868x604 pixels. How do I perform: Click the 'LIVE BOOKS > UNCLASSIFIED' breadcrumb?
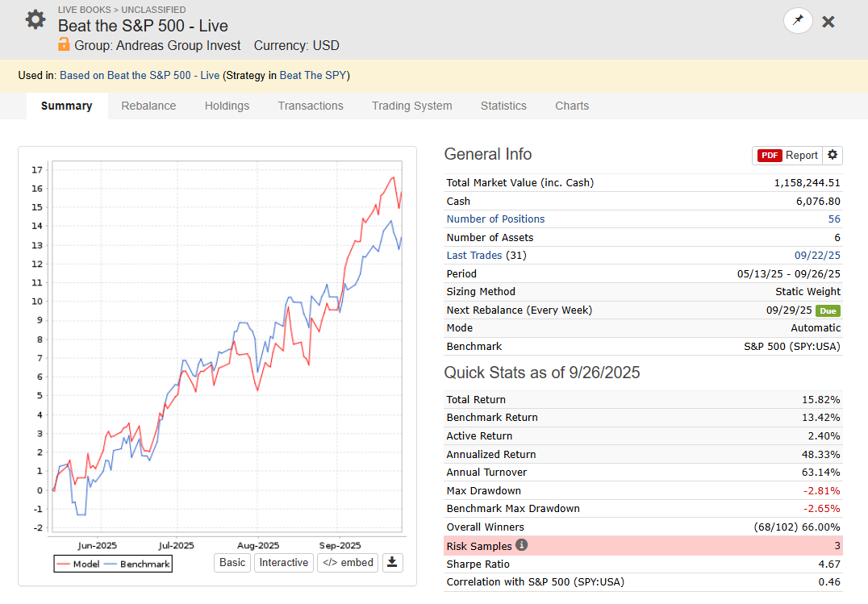coord(122,10)
